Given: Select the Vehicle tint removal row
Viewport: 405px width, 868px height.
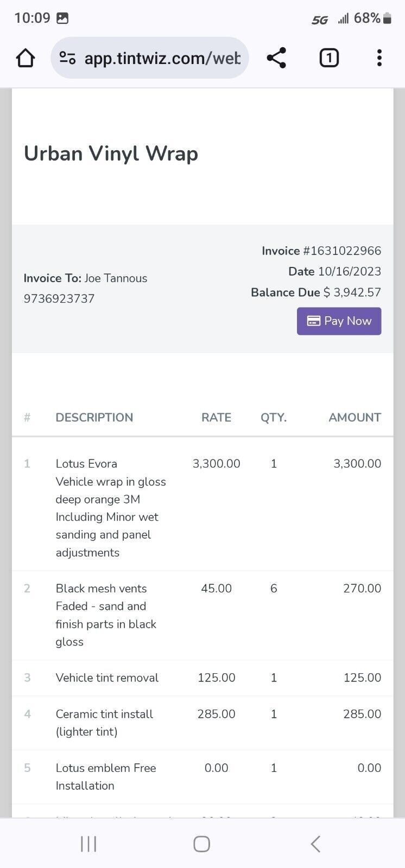Looking at the screenshot, I should tap(107, 678).
